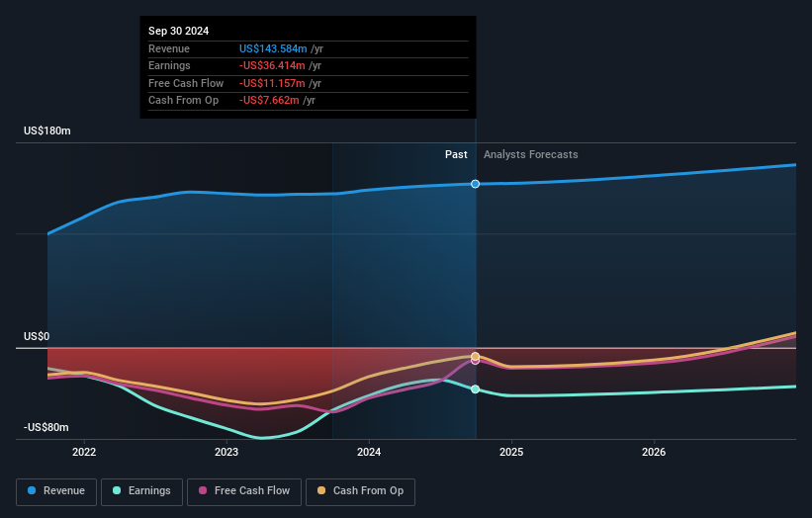Viewport: 812px width, 518px height.
Task: Select the 2026 x-axis label
Action: pos(654,452)
